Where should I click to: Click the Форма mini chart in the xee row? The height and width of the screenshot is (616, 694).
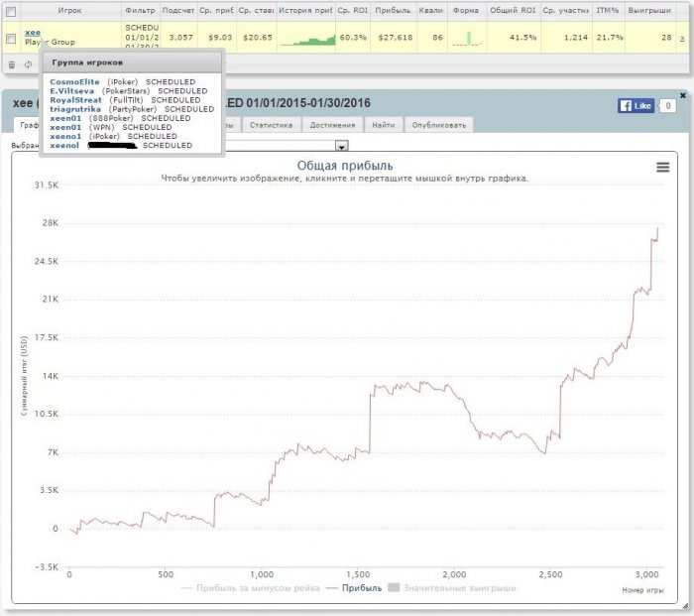coord(467,39)
